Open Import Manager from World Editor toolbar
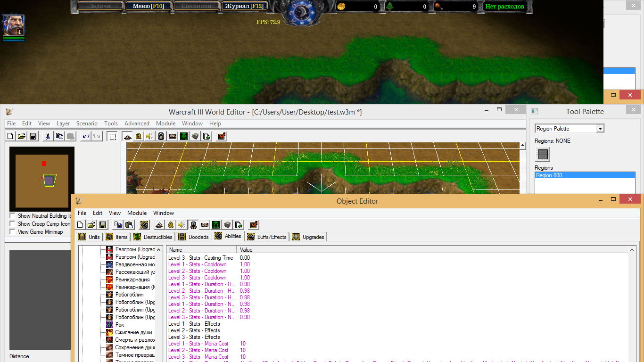Image resolution: width=644 pixels, height=362 pixels. pos(206,136)
